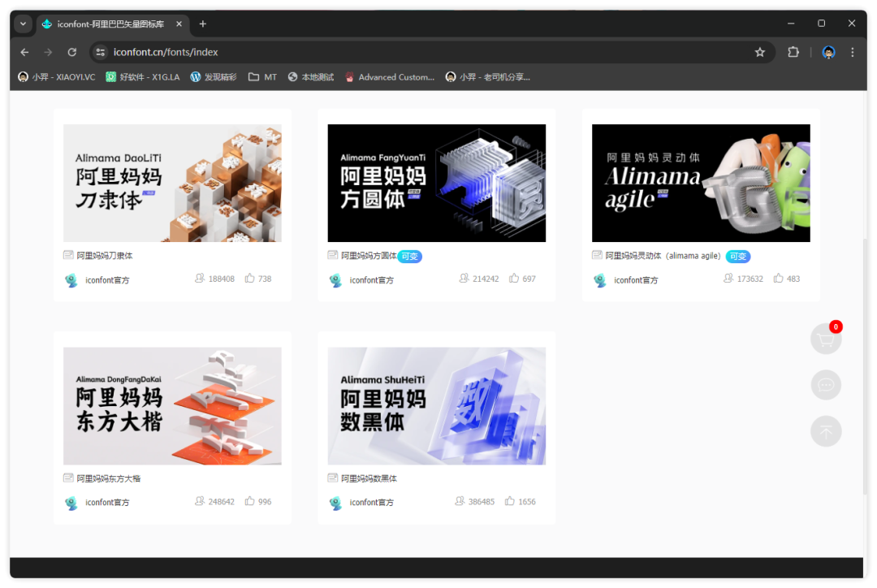
Task: Click the back-to-top arrow button
Action: (x=826, y=431)
